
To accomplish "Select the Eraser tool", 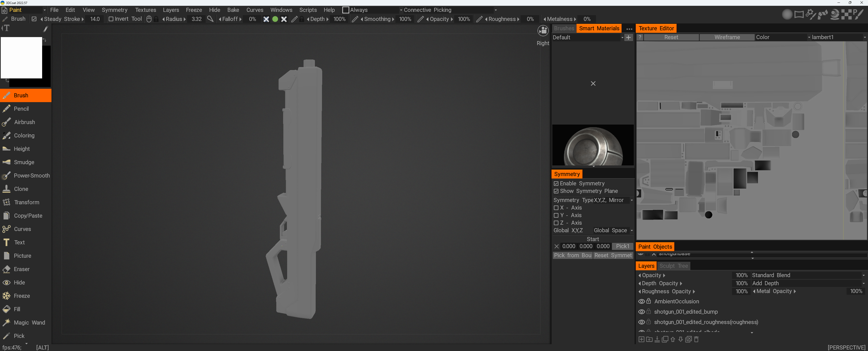I will 26,269.
